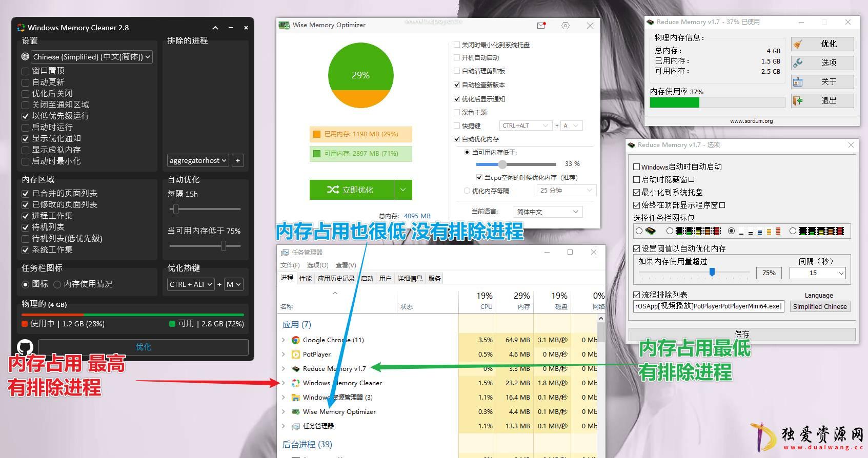Enable 窗口置顶 checkbox in Memory Cleaner
The width and height of the screenshot is (868, 458).
pyautogui.click(x=25, y=71)
